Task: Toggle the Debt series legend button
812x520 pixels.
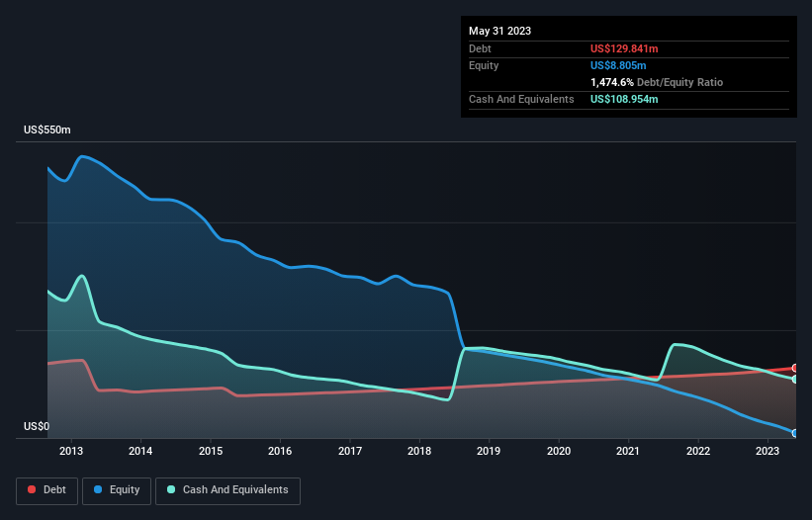Action: 46,490
